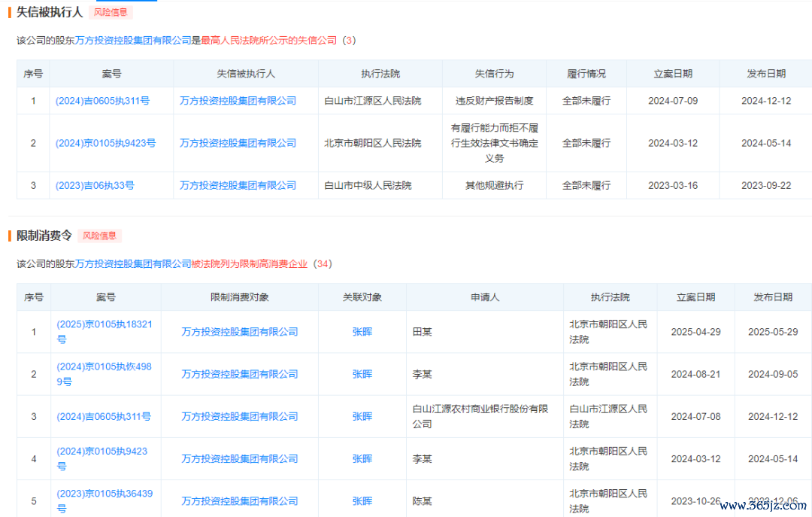Select the 2023-09-22 publish date
The image size is (812, 517).
766,186
